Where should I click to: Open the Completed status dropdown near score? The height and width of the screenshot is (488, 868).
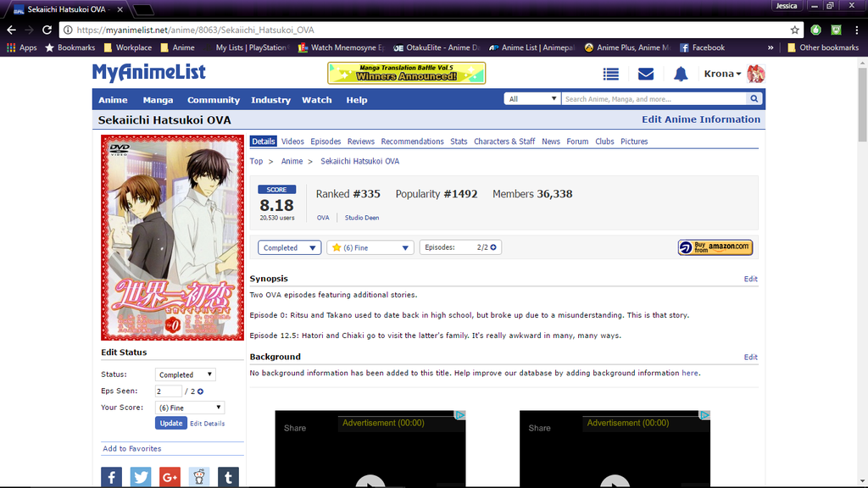(290, 247)
